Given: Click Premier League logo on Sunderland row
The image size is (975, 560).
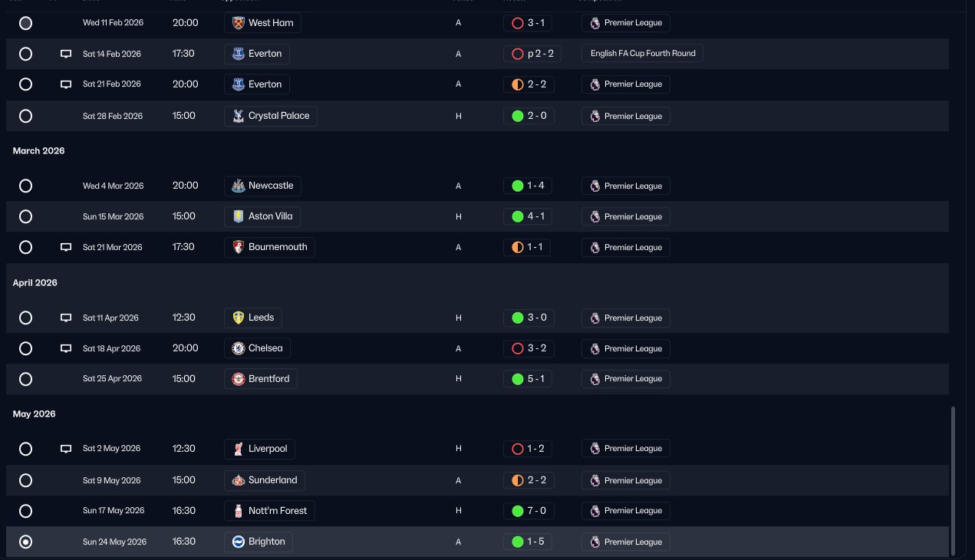Looking at the screenshot, I should coord(595,480).
